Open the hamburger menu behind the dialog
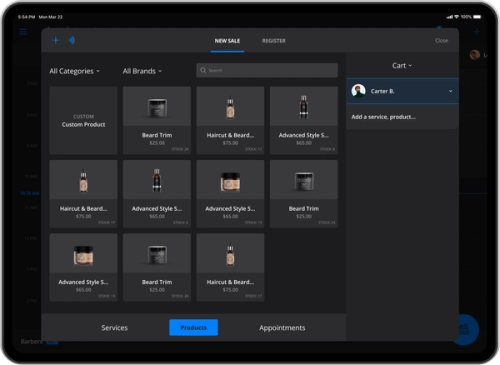 tap(23, 32)
